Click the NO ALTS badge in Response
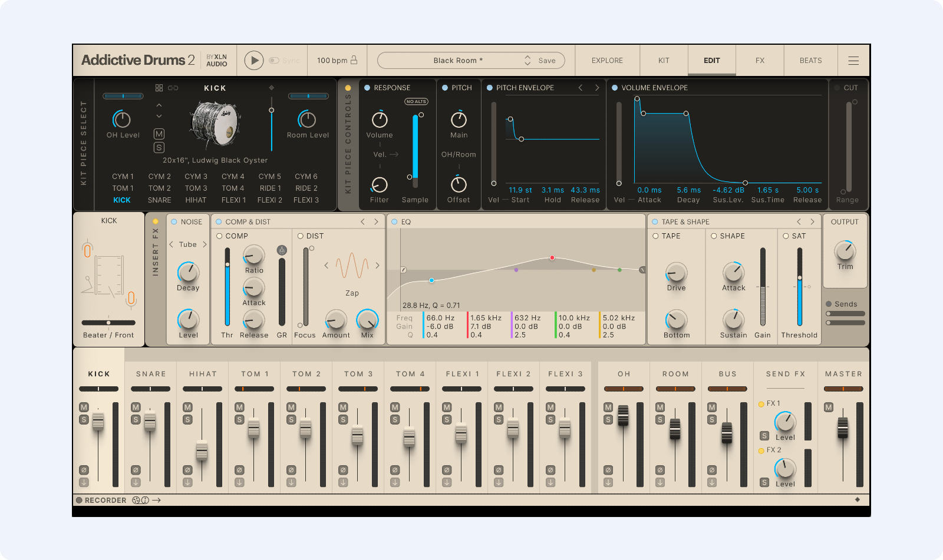This screenshot has height=560, width=943. tap(416, 101)
